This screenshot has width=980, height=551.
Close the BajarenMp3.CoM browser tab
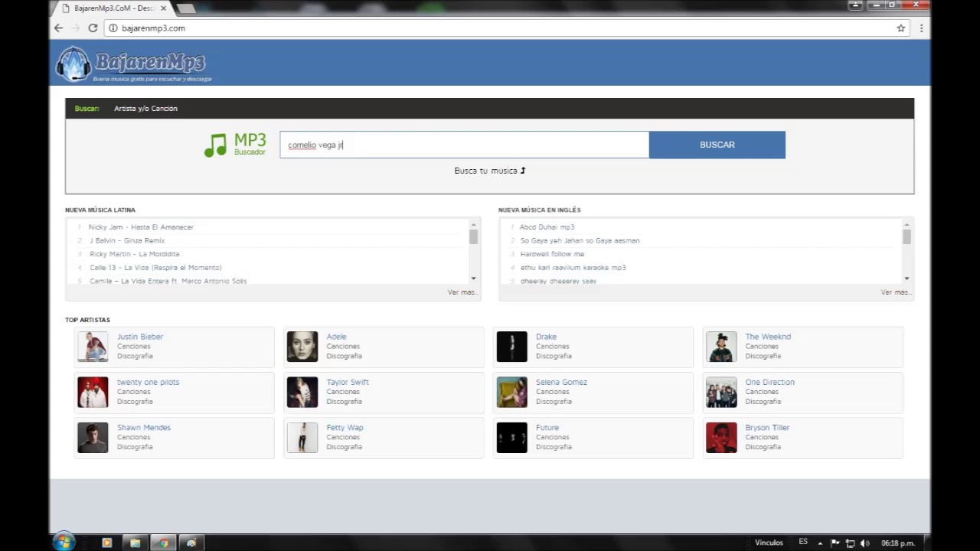point(163,8)
